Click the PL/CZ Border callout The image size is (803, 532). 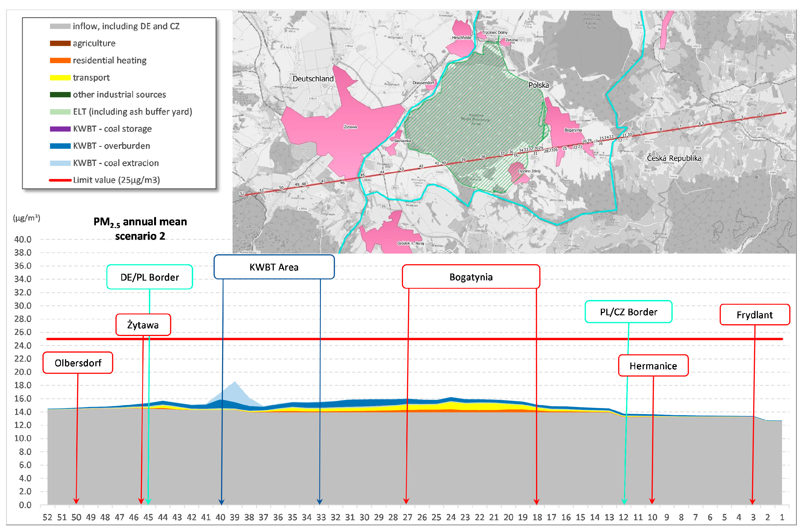coord(628,312)
